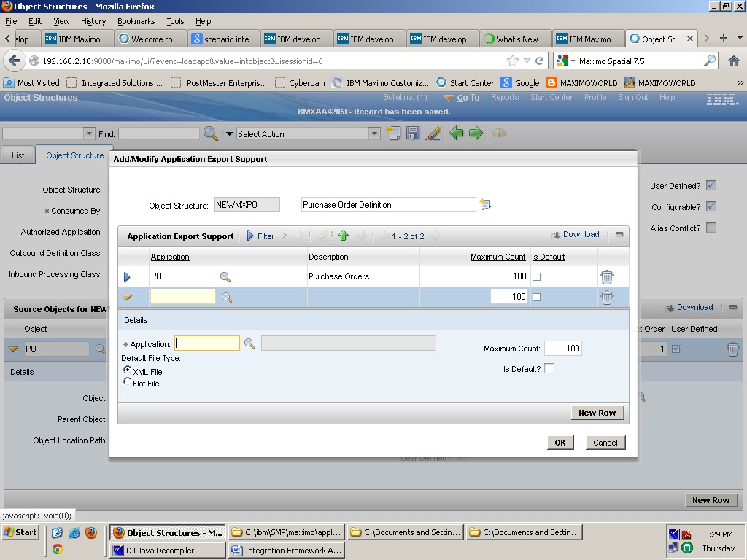
Task: Open the Bookmarks menu in Firefox
Action: pyautogui.click(x=136, y=21)
